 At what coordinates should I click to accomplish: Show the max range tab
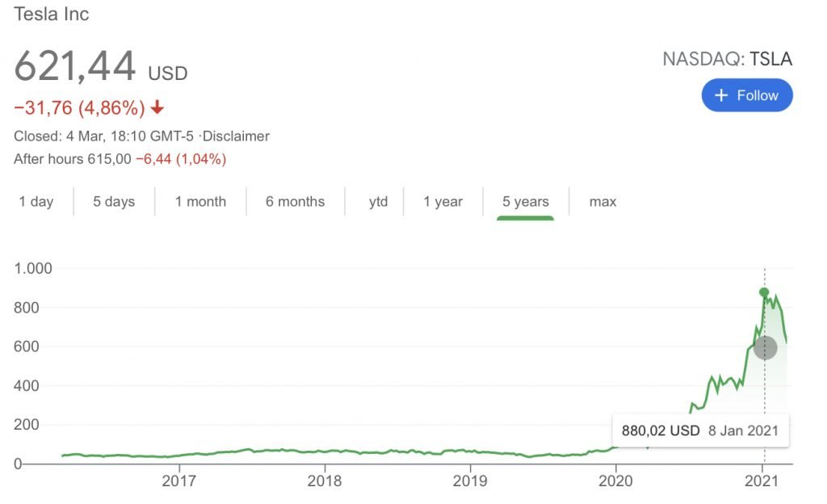point(602,201)
